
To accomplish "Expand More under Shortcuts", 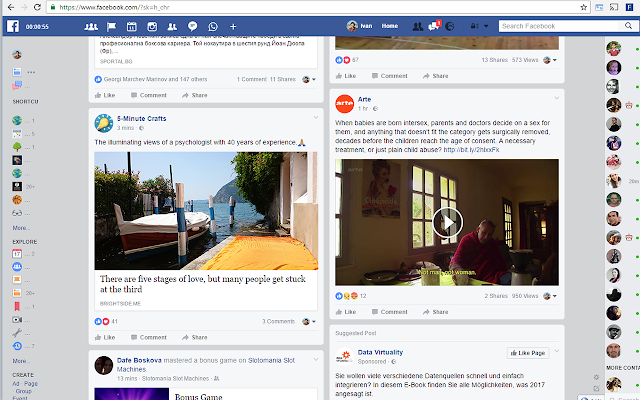I will tap(21, 228).
